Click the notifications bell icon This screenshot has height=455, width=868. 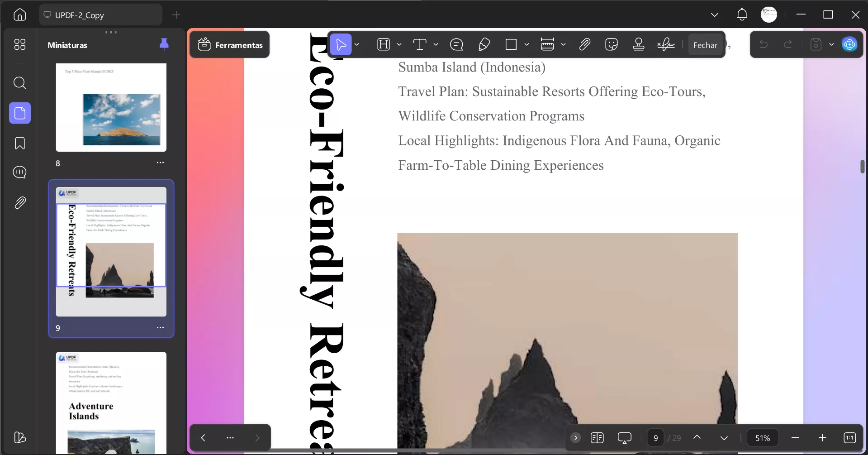742,14
